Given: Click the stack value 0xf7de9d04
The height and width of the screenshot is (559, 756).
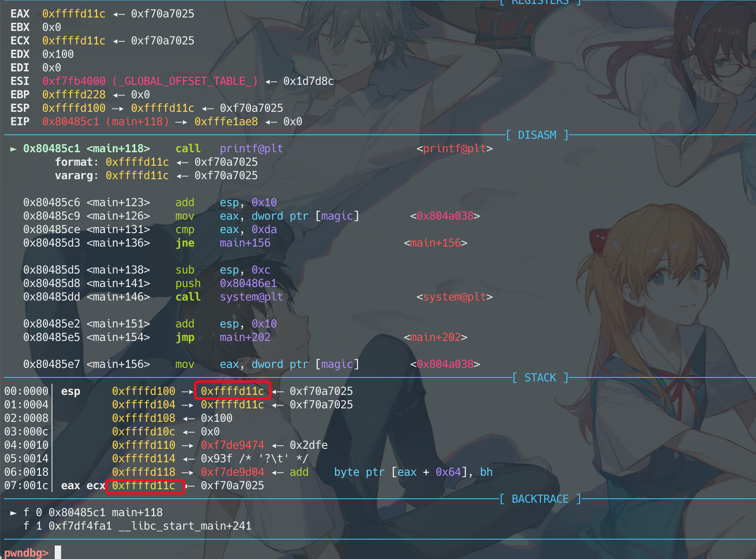Looking at the screenshot, I should pos(232,472).
